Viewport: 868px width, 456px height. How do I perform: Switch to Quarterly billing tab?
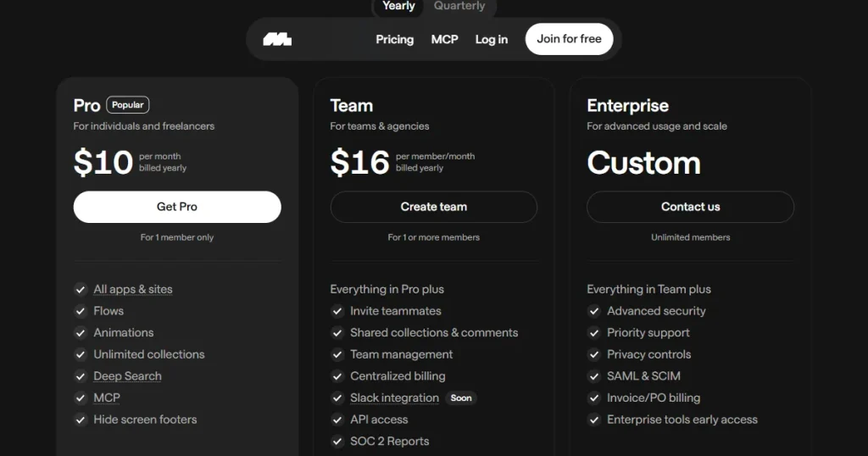tap(459, 6)
